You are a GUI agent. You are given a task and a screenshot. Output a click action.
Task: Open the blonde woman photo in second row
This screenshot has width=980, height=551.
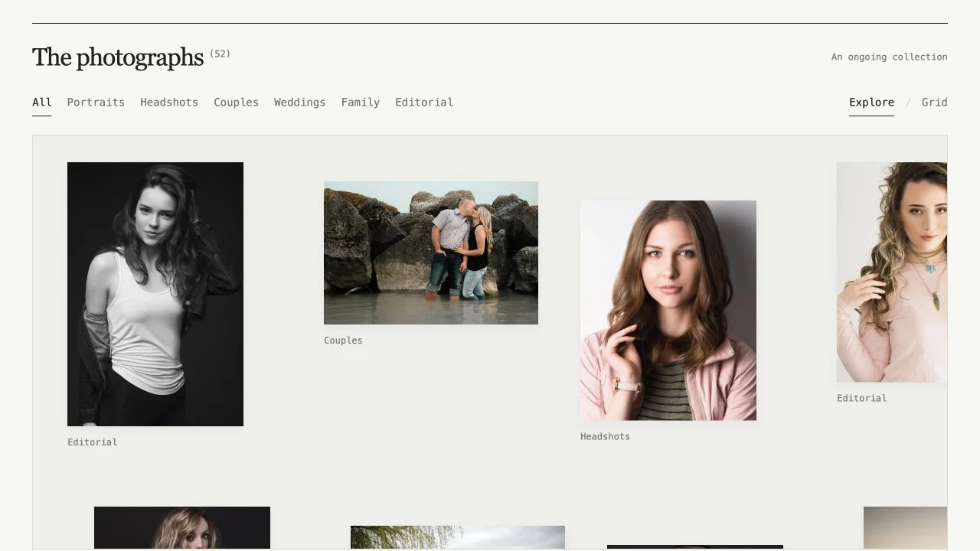(x=182, y=527)
